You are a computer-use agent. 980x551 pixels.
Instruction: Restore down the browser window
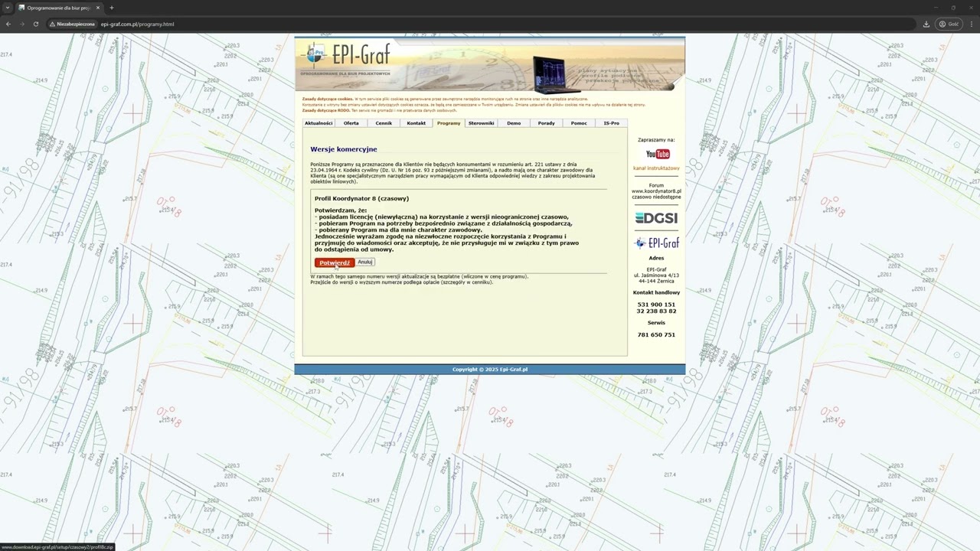point(953,8)
